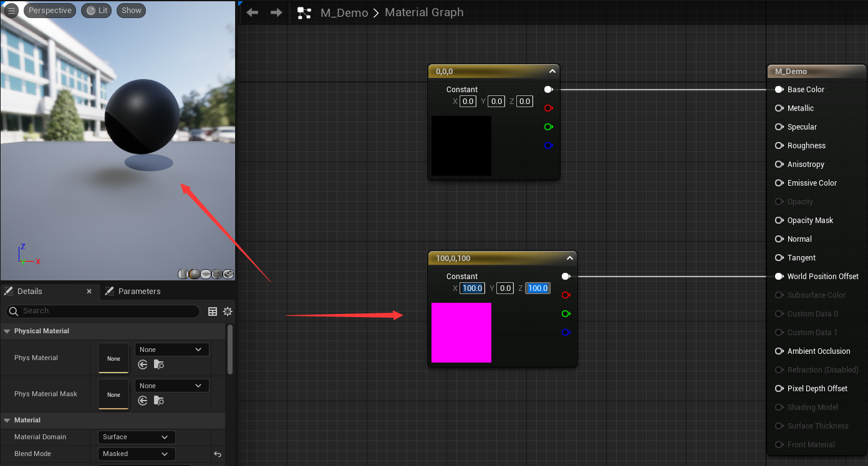
Task: Browse to Phys Material asset in Content Browser
Action: point(159,364)
